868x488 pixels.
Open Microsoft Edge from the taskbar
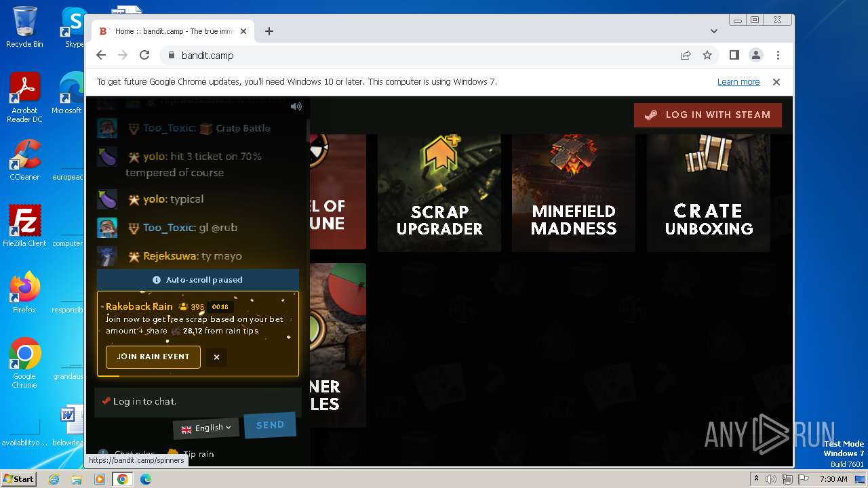(146, 479)
